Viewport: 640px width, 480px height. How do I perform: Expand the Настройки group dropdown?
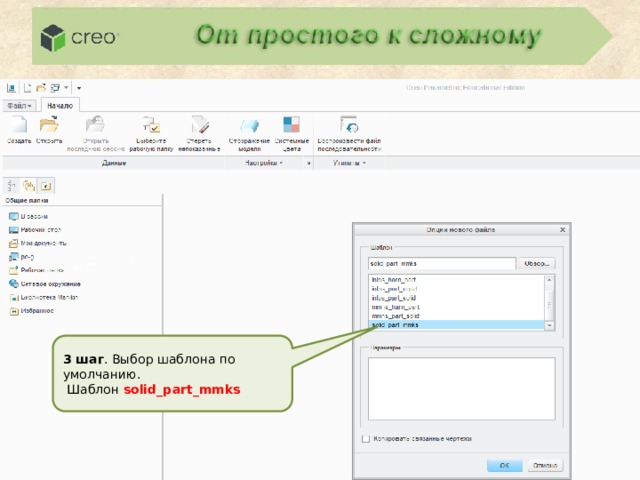(264, 163)
